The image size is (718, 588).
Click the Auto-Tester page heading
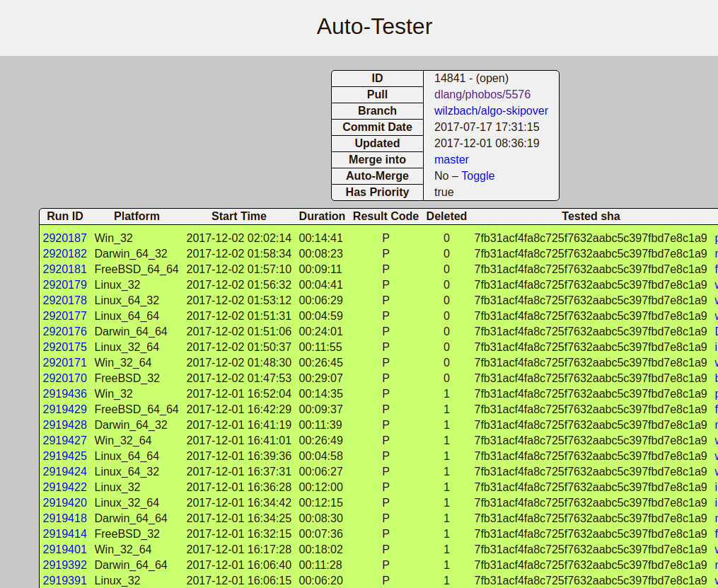pyautogui.click(x=374, y=27)
